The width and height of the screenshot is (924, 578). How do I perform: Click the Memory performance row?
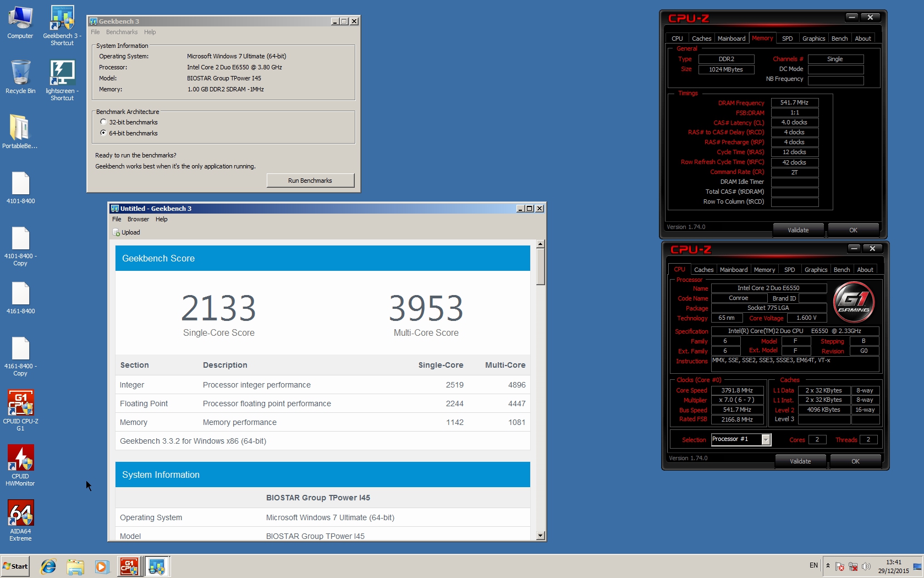[323, 422]
